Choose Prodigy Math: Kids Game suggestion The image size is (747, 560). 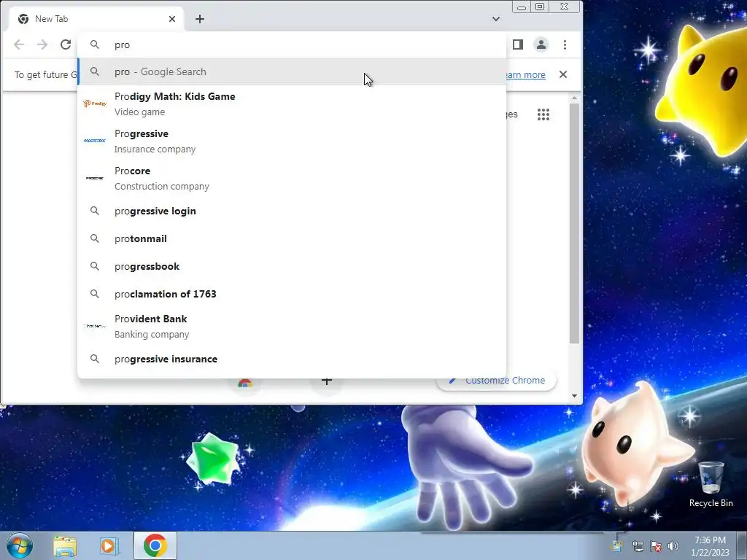coord(292,104)
